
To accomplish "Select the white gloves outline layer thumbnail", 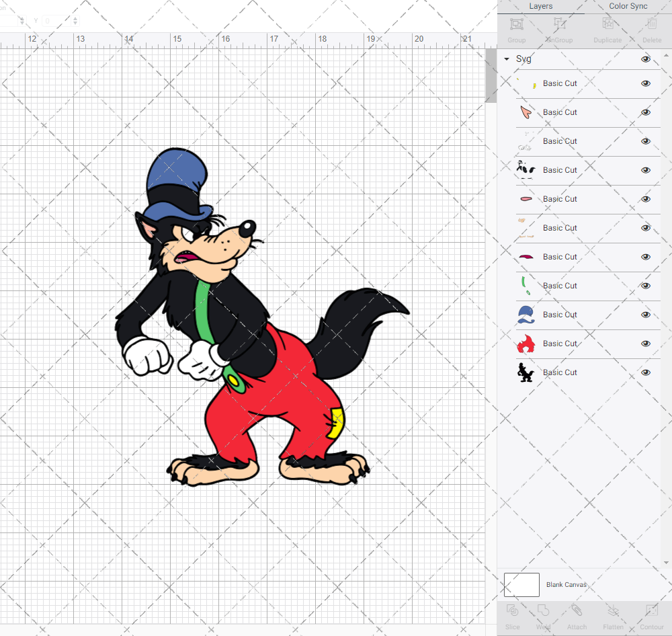I will point(526,141).
